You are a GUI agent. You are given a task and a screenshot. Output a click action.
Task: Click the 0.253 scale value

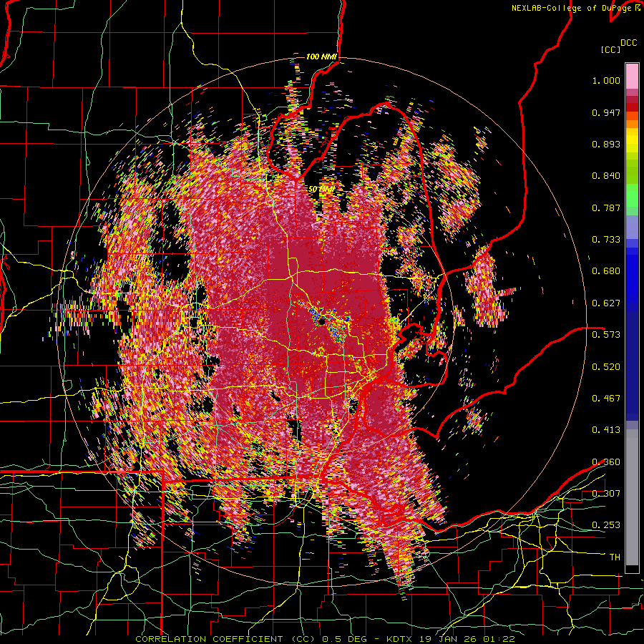pyautogui.click(x=606, y=525)
